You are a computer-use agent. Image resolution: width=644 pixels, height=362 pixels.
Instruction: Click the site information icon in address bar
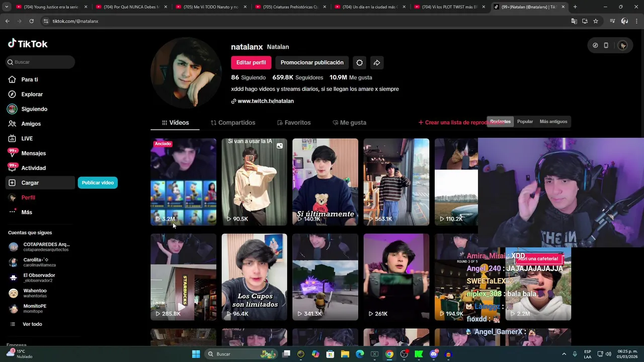pyautogui.click(x=46, y=21)
